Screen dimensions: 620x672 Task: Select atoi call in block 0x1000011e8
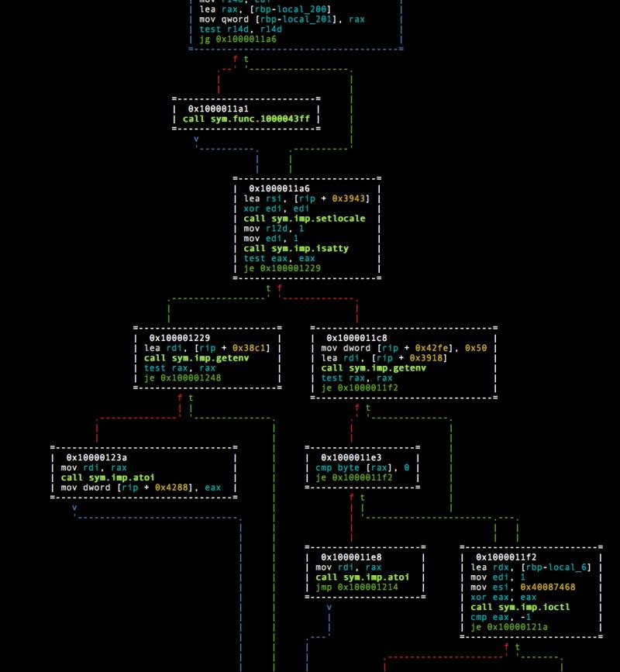click(x=363, y=577)
